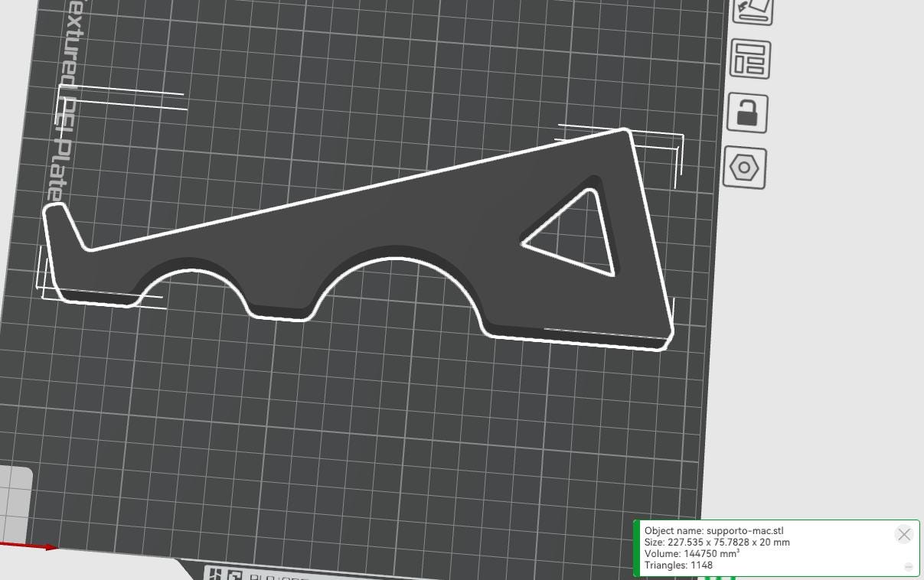Click the 'Object name: supporto-mac.stl' text
This screenshot has width=924, height=580.
point(714,530)
